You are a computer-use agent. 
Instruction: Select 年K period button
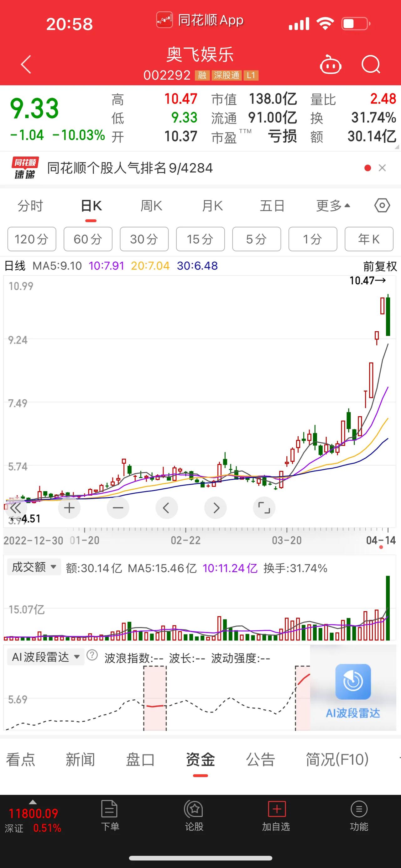point(369,239)
